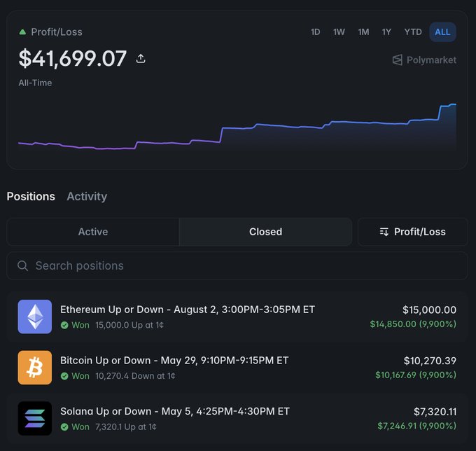
Task: Show Active positions
Action: (x=93, y=232)
